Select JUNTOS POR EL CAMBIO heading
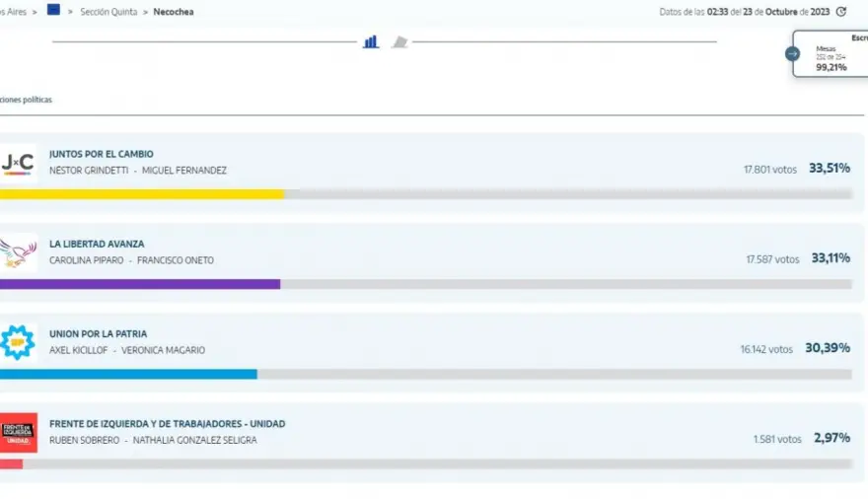The image size is (868, 499). [x=102, y=154]
